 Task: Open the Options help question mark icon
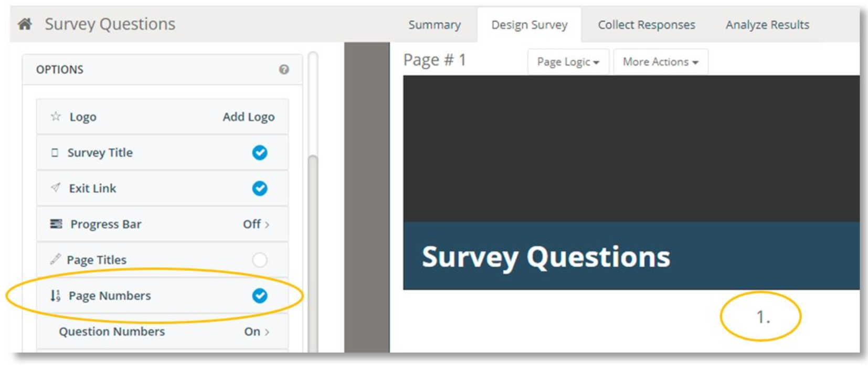(284, 69)
